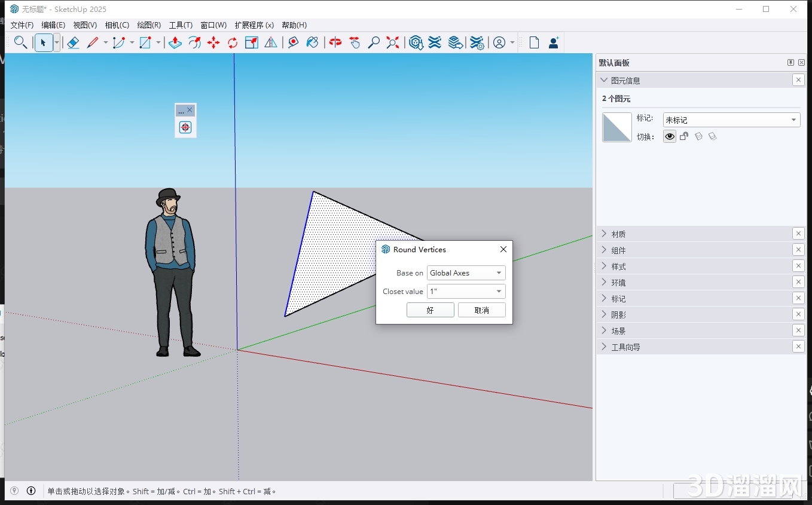The height and width of the screenshot is (505, 812).
Task: Activate the Orbit camera tool
Action: click(335, 42)
